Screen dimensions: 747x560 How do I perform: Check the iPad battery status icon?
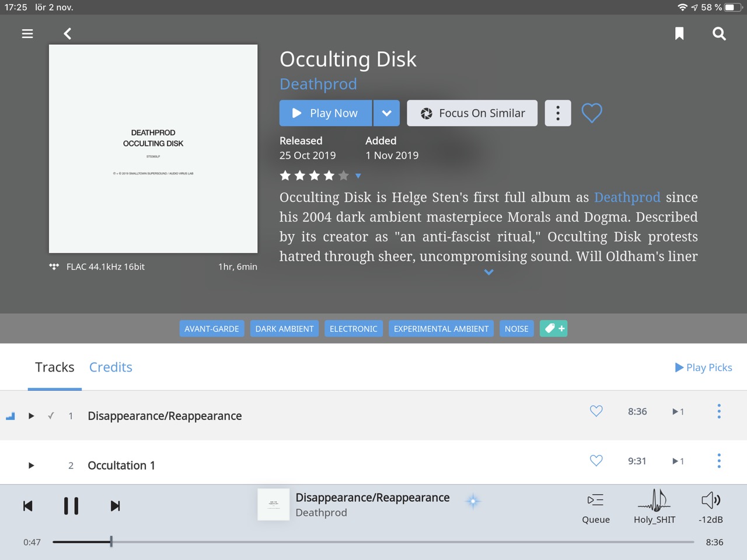point(733,8)
